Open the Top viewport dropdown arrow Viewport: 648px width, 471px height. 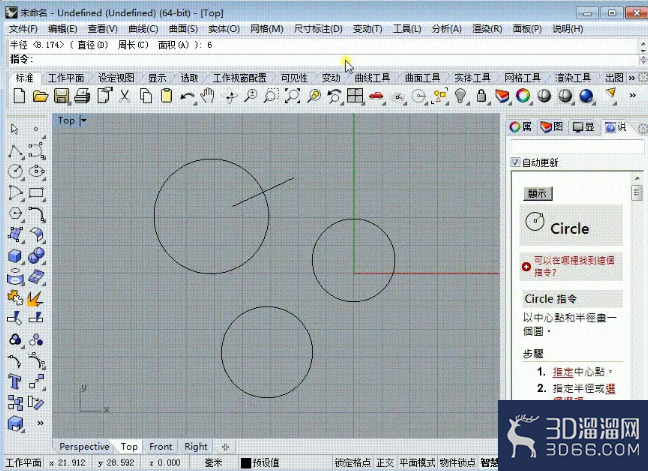point(83,121)
